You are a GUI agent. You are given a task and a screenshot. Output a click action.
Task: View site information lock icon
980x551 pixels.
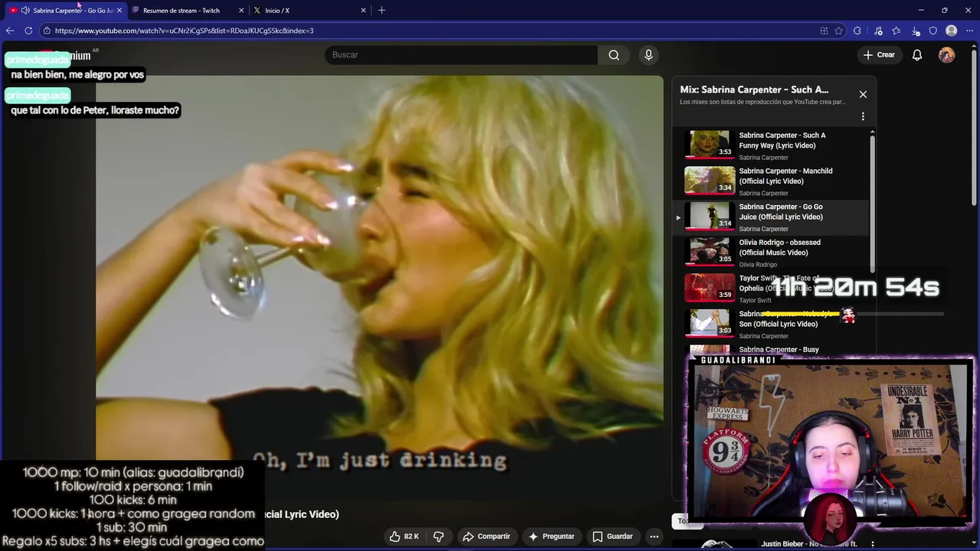(x=47, y=31)
